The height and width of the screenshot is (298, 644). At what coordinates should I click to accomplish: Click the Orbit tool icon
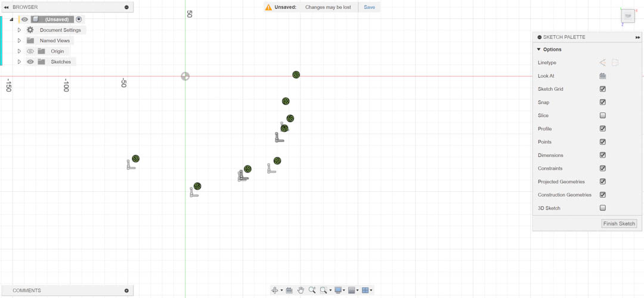(275, 290)
